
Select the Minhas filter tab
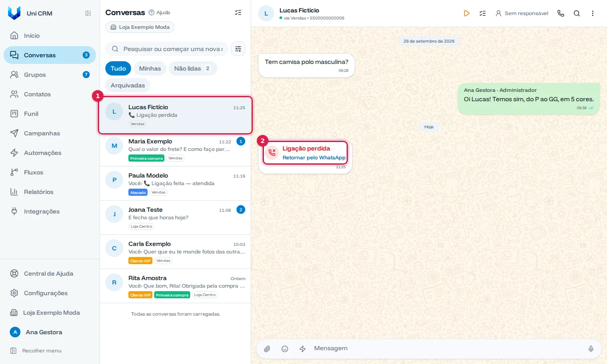point(150,68)
